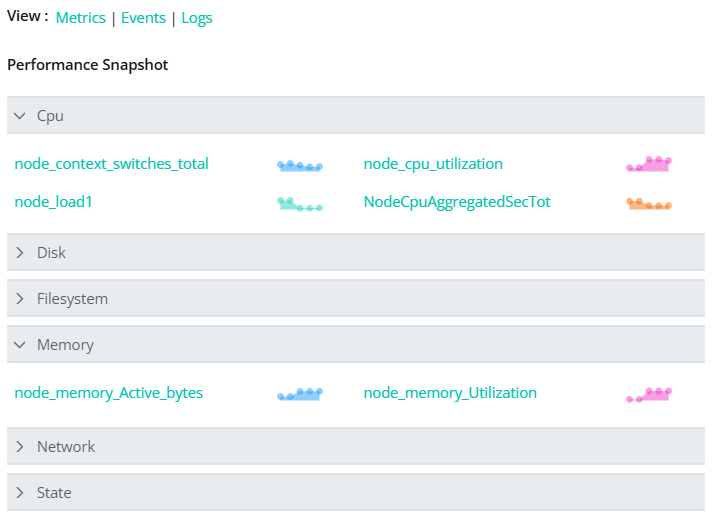Open the node_memory_Active_bytes blue sparkline
This screenshot has width=713, height=520.
pyautogui.click(x=300, y=394)
